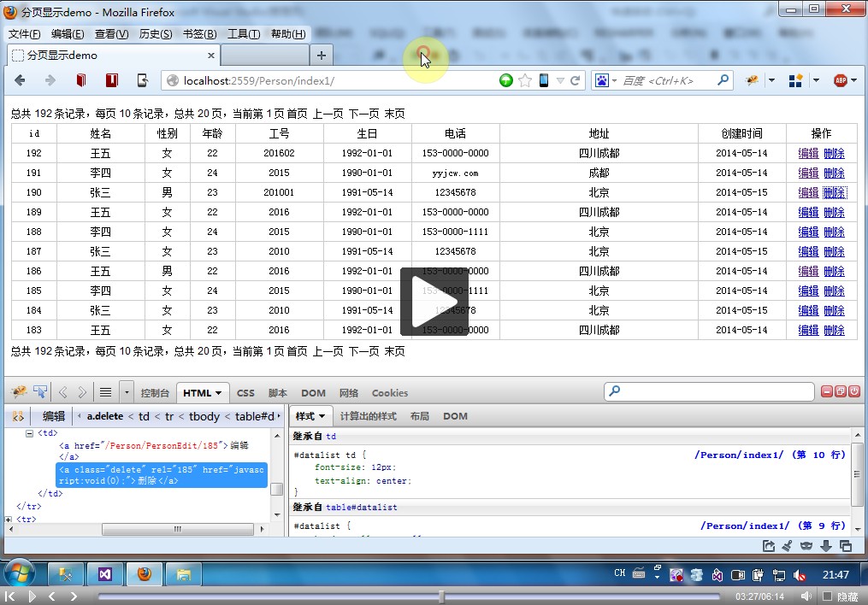Screen dimensions: 868x605
Task: Switch to the Firebug CSS tab
Action: click(245, 393)
